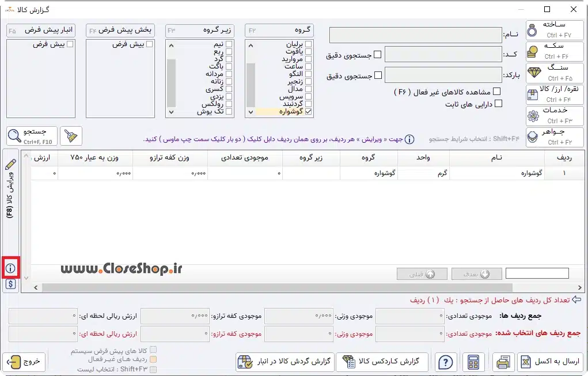Enable جستجوی دقیق for the بارکد field
The width and height of the screenshot is (588, 376).
(x=378, y=75)
